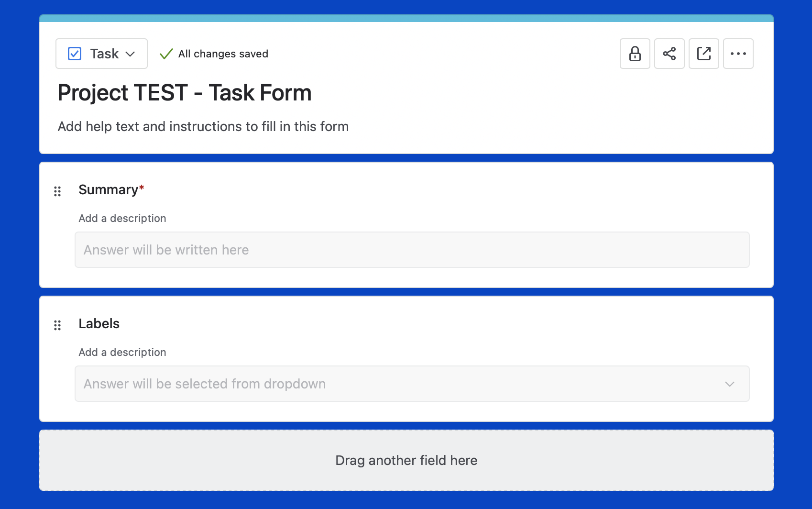Open the three-dots more actions menu

(x=738, y=54)
